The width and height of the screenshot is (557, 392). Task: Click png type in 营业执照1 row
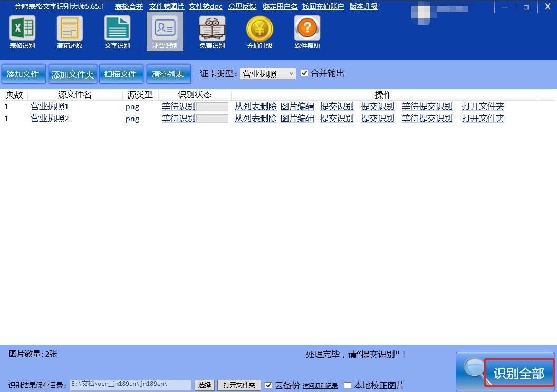coord(132,107)
